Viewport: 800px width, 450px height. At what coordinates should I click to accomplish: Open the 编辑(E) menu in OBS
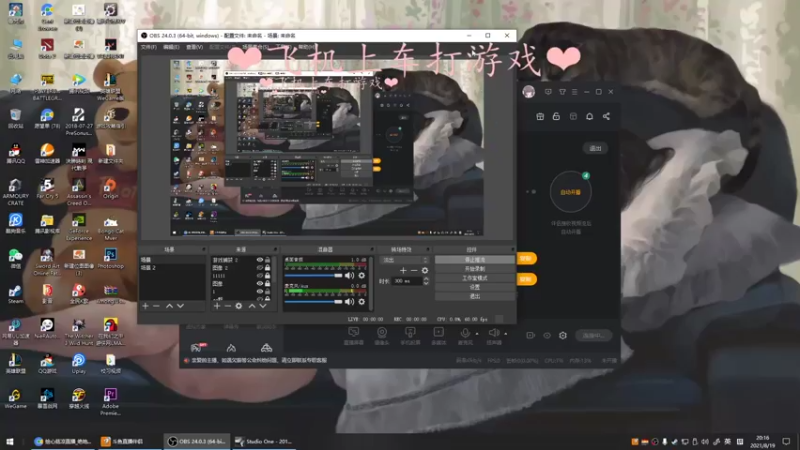coord(171,47)
